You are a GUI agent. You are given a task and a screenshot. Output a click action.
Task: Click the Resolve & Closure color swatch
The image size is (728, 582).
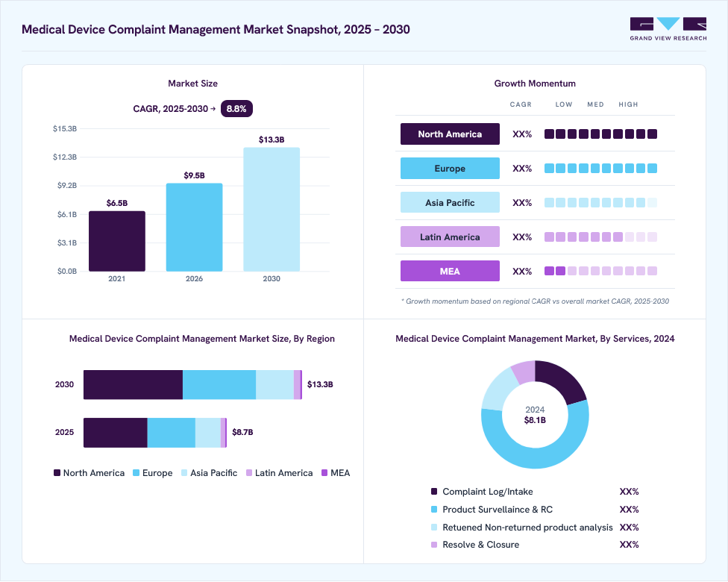coord(434,545)
